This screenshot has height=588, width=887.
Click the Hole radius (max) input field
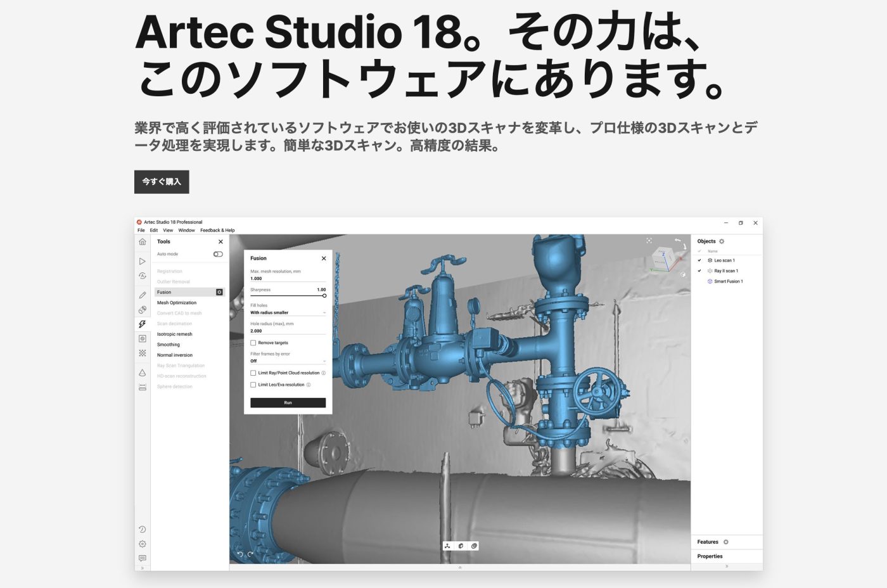tap(288, 331)
